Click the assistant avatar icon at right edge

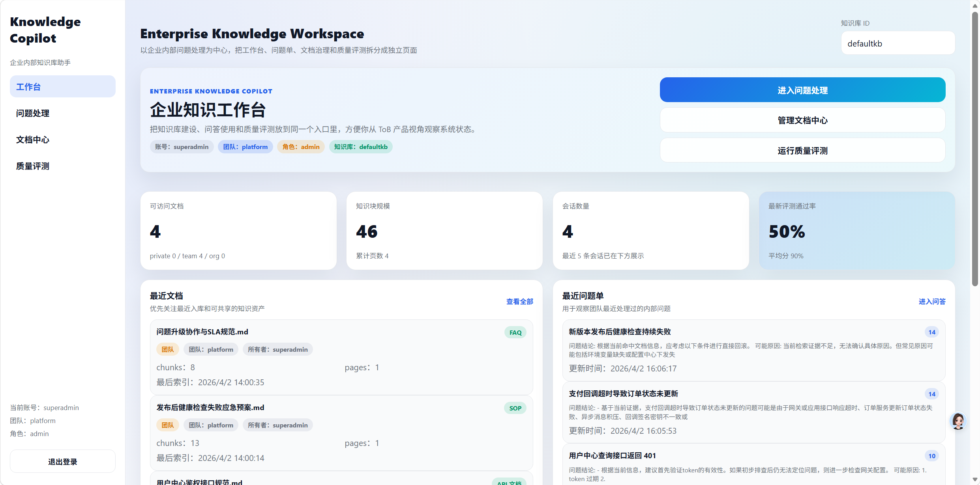tap(958, 421)
